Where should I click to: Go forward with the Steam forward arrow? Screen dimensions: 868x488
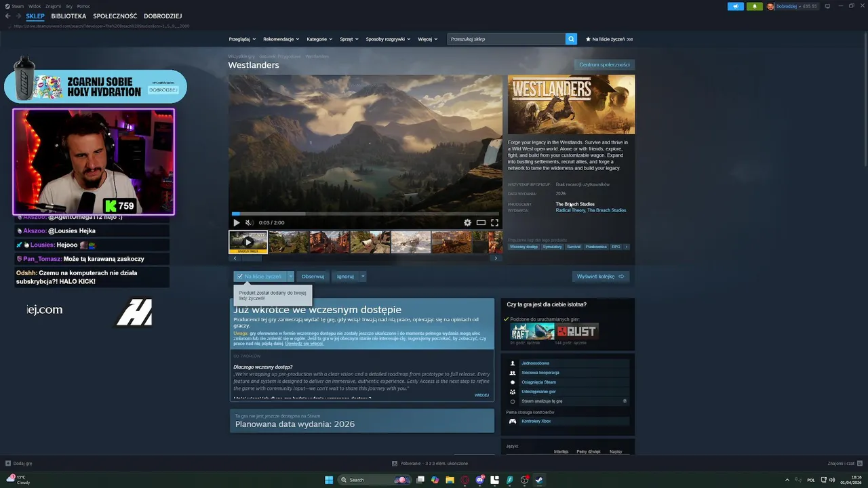[18, 16]
